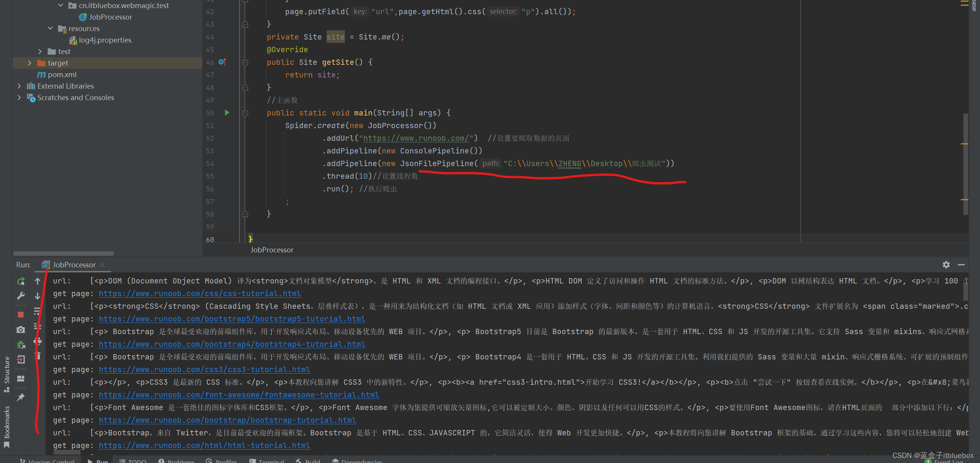Click the Exit icon with red arrow
980x463 pixels.
(21, 359)
